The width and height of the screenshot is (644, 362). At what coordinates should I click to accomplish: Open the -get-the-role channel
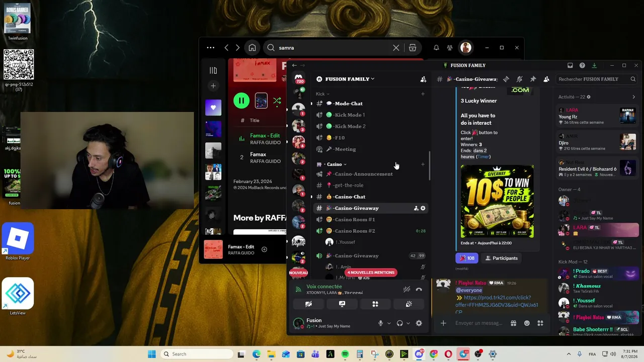click(370, 185)
